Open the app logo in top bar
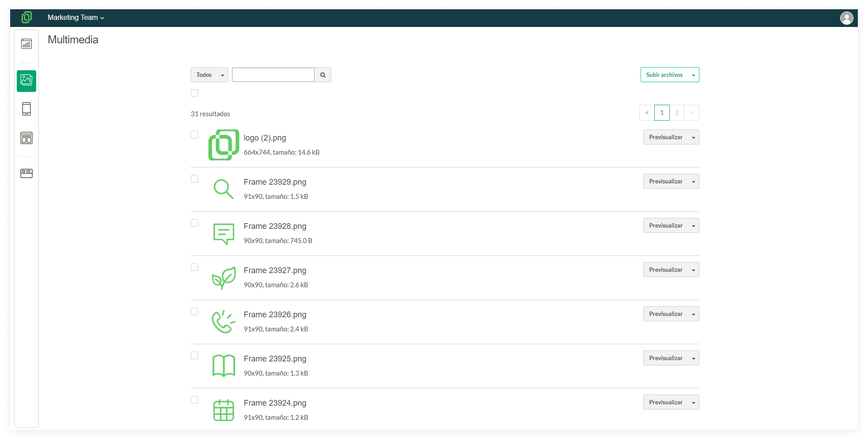Image resolution: width=868 pixels, height=441 pixels. point(26,17)
